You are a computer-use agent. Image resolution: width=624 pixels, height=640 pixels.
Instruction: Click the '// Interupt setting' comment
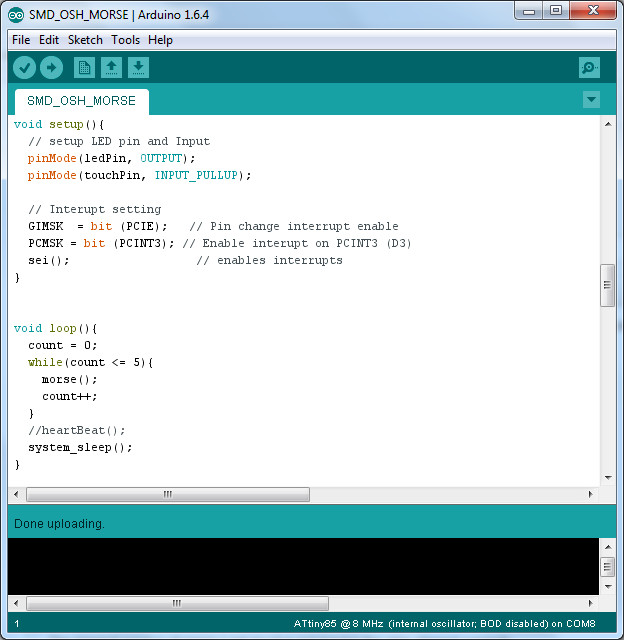tap(95, 209)
